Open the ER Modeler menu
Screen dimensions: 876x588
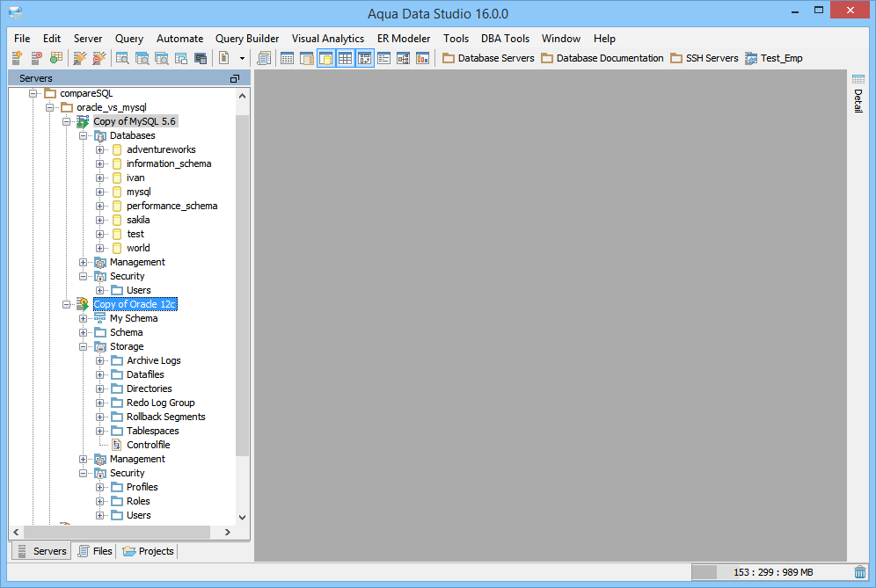[404, 39]
